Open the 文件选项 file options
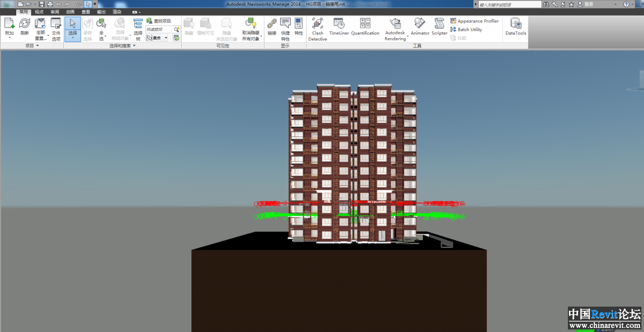Screen dimensions: 644x332 pos(56,28)
